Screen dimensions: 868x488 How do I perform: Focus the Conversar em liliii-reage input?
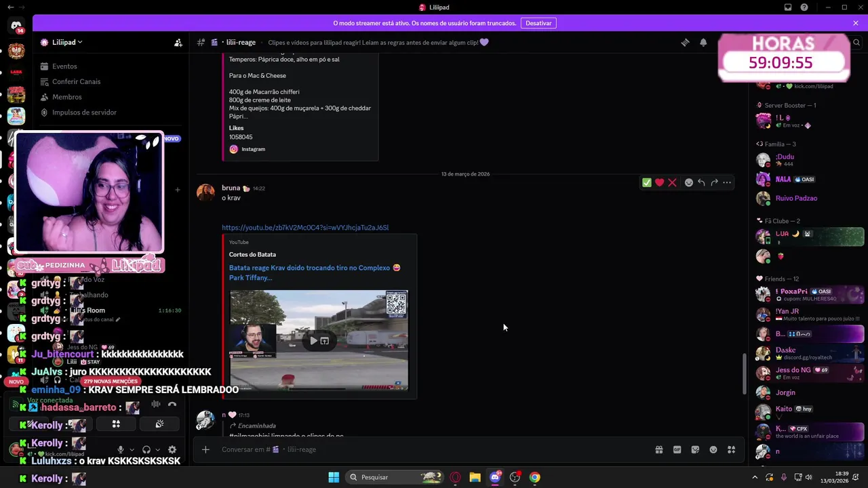point(434,449)
